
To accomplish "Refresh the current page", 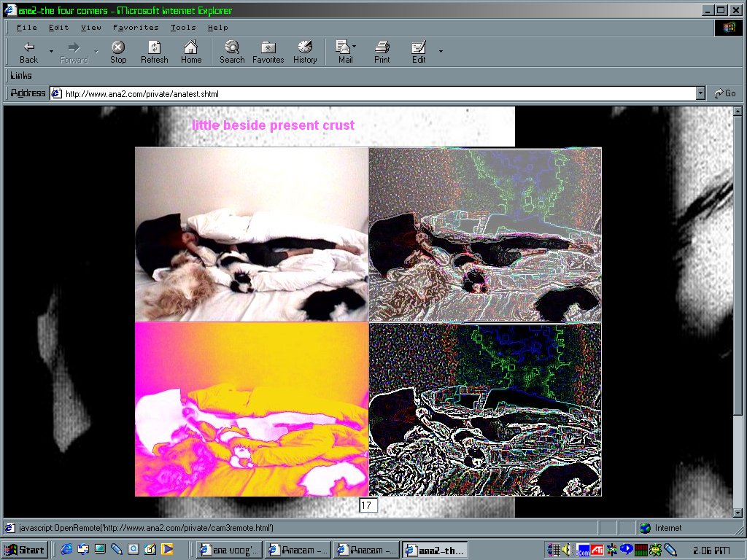I will point(154,52).
